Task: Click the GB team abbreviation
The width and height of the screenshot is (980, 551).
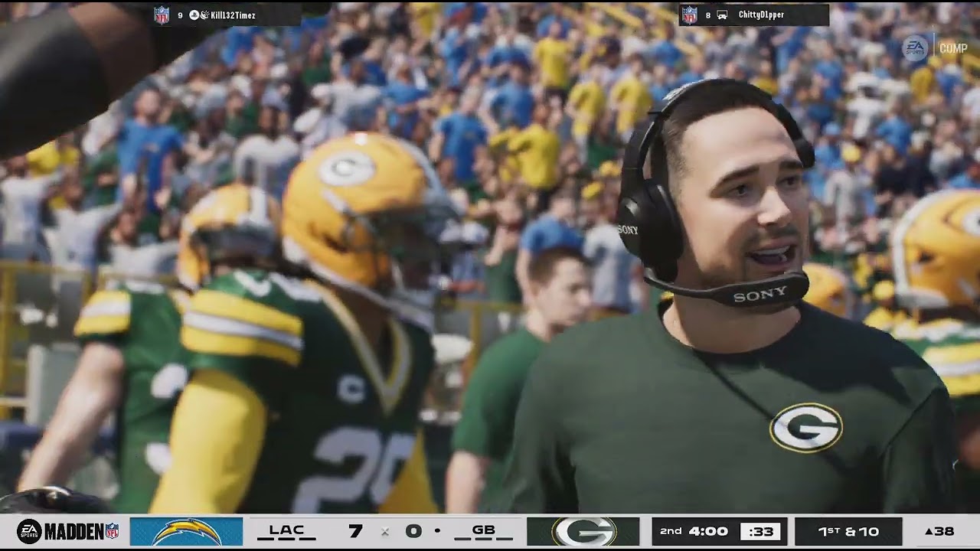Action: [x=483, y=530]
